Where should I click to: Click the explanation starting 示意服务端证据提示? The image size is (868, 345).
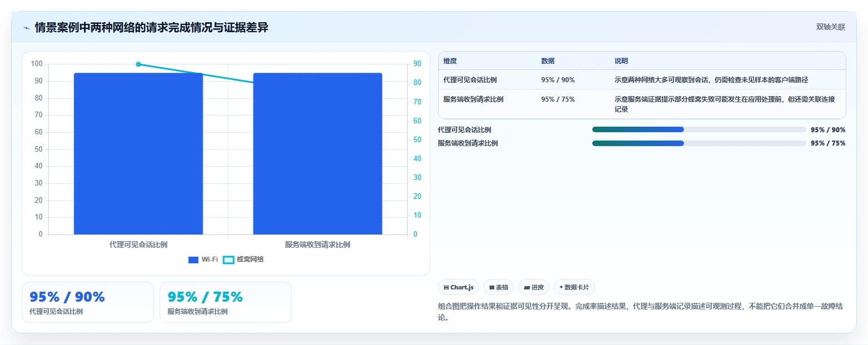point(725,104)
